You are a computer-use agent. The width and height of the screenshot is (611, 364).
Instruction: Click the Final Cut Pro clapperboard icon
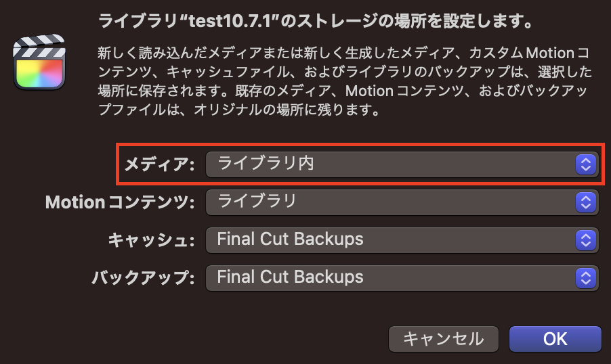point(39,64)
